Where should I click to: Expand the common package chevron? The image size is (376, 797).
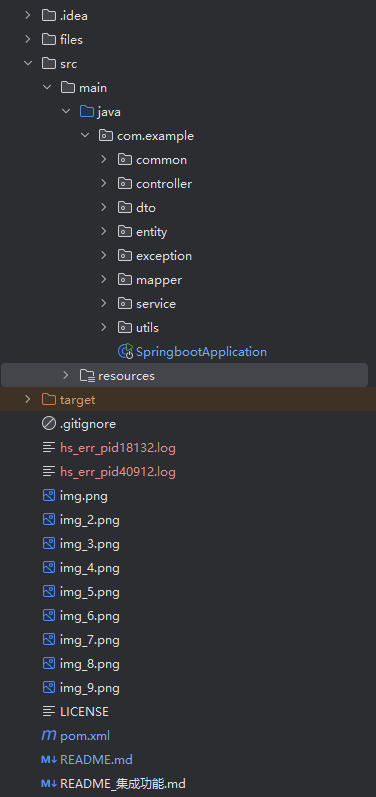[x=104, y=160]
